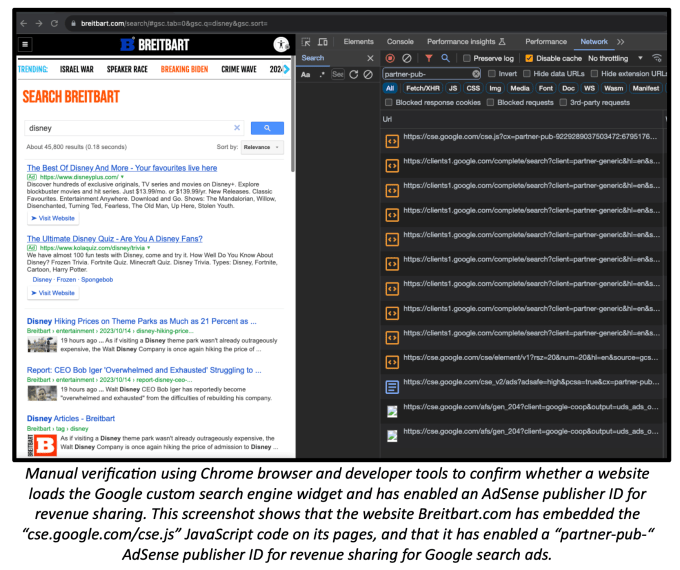Open Disney Hiking Prices article link
Image resolution: width=680 pixels, height=570 pixels.
(x=141, y=321)
